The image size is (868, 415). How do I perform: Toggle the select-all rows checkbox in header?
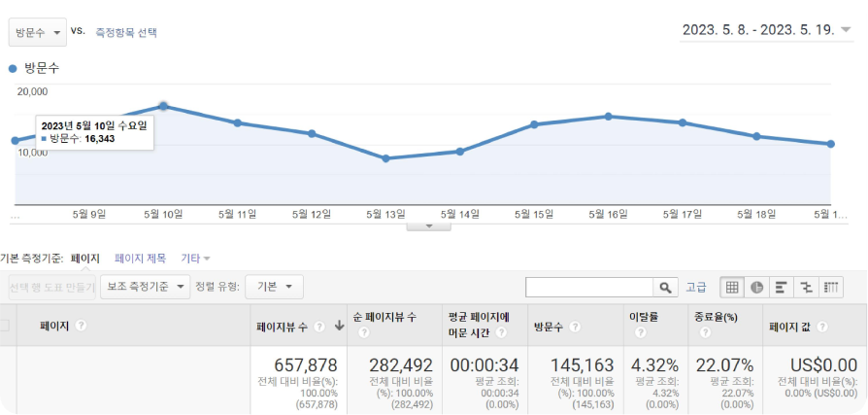5,327
